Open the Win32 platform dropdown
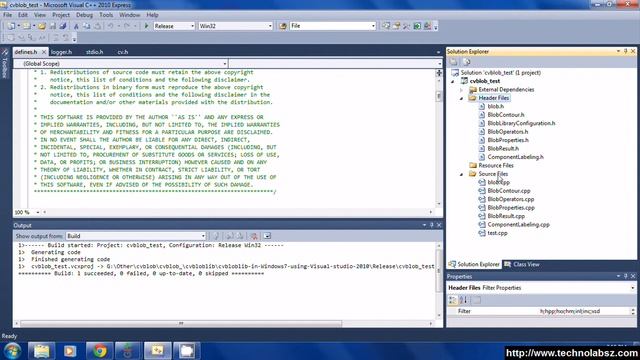This screenshot has width=640, height=360. (x=270, y=26)
